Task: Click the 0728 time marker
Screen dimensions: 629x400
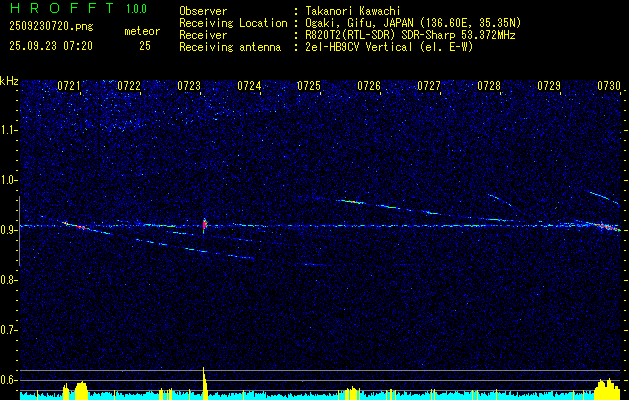Action: pos(489,85)
